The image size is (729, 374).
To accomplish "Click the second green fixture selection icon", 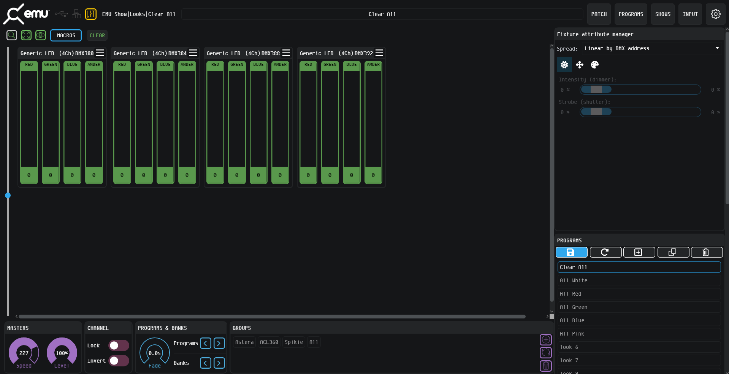I will coord(40,35).
